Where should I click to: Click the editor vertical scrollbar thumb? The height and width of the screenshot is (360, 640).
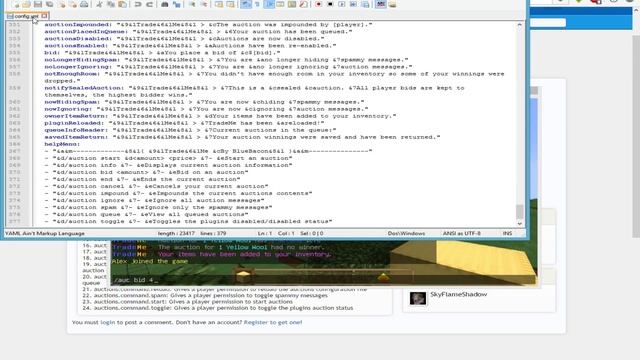coord(519,211)
